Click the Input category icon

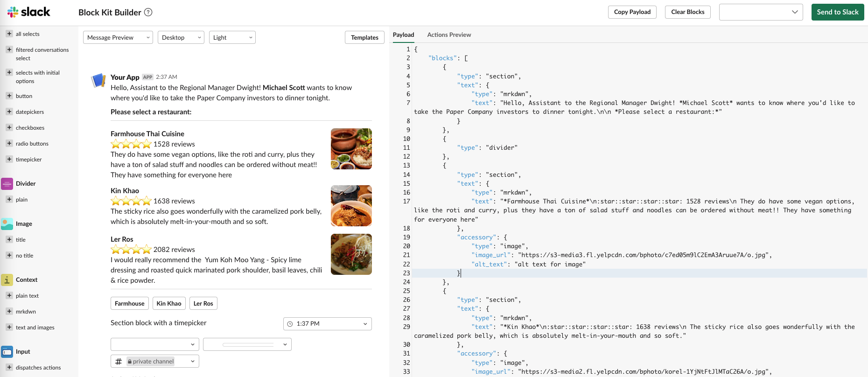coord(7,352)
